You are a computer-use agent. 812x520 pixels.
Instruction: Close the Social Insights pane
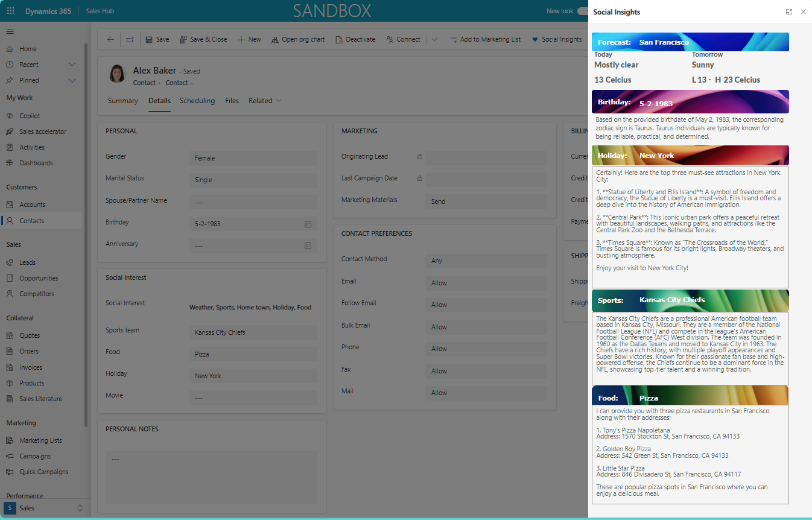(x=803, y=12)
